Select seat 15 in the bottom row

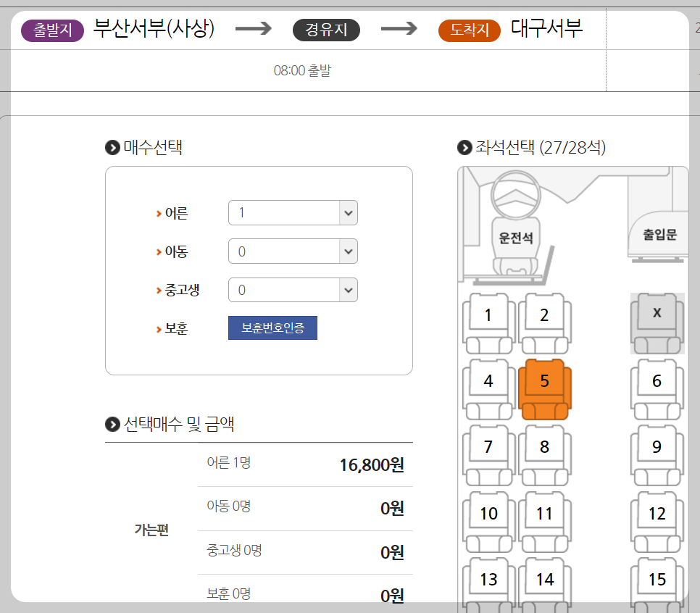pyautogui.click(x=657, y=580)
